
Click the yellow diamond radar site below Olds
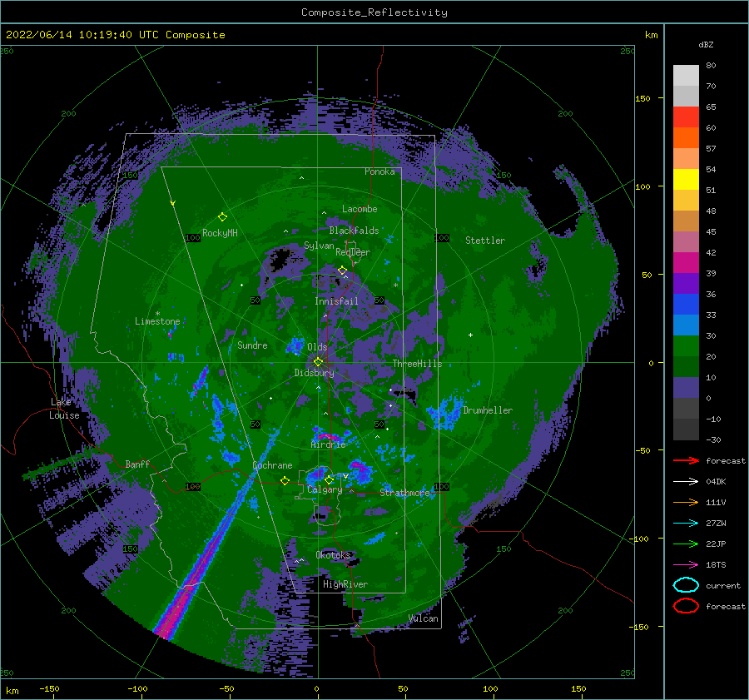click(318, 362)
